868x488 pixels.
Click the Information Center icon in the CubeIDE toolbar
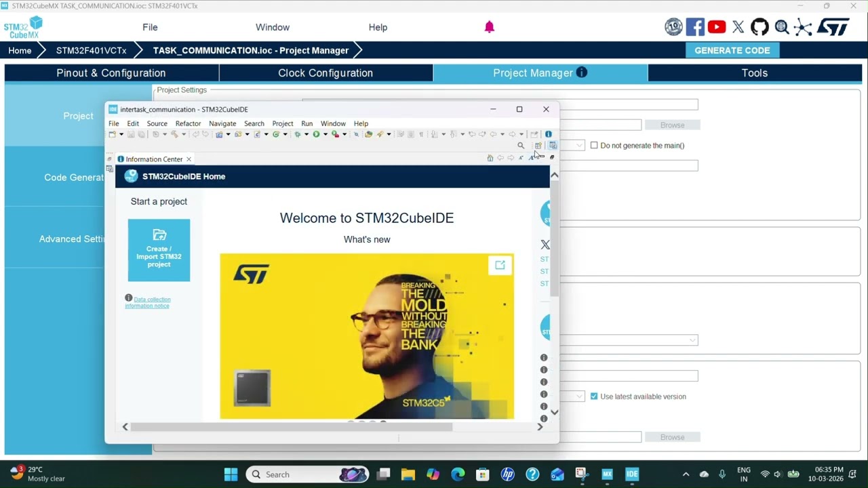pyautogui.click(x=549, y=134)
